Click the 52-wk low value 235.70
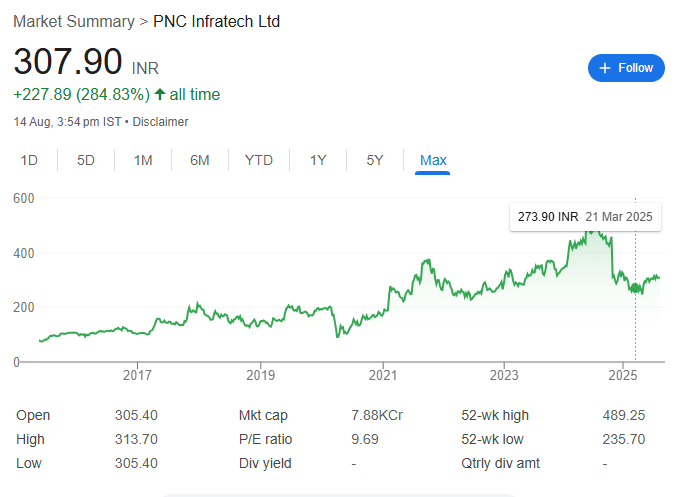 tap(624, 439)
